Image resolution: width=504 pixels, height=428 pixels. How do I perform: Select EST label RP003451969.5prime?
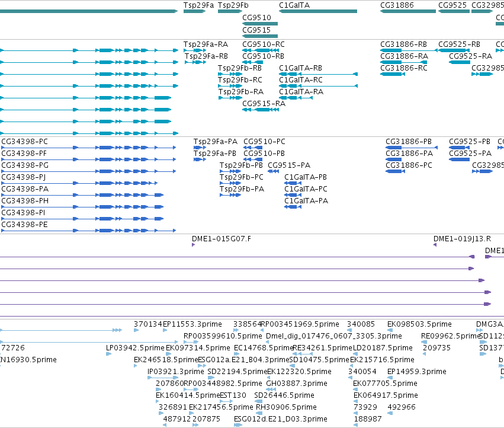coord(300,324)
